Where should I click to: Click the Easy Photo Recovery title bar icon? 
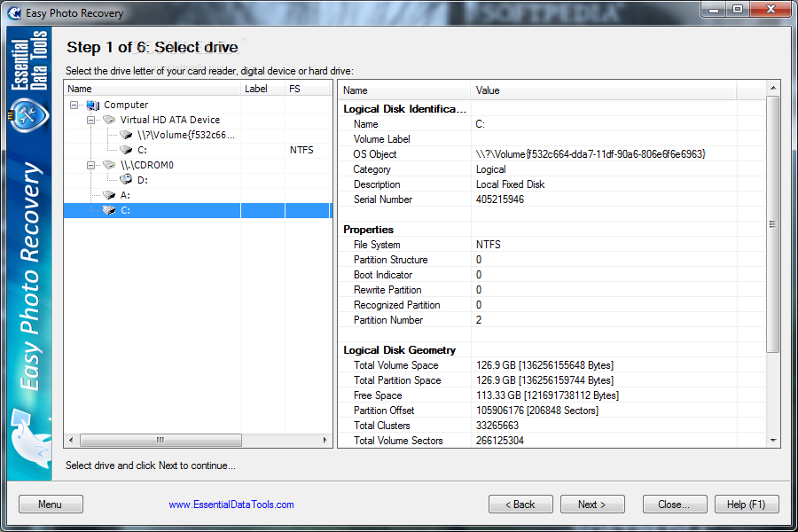pyautogui.click(x=15, y=12)
